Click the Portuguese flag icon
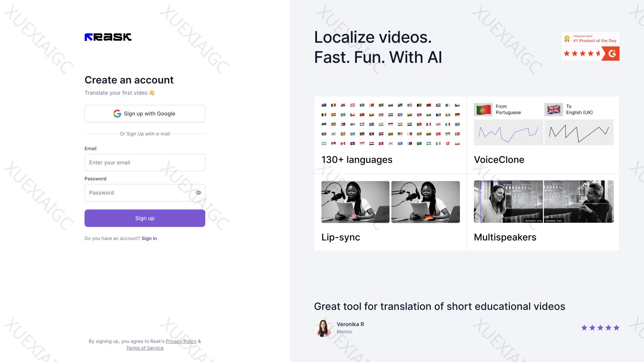Viewport: 644px width, 362px height. [483, 110]
